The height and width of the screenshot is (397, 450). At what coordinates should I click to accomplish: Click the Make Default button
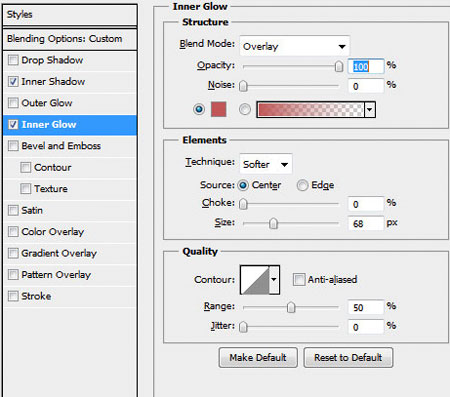pyautogui.click(x=258, y=358)
